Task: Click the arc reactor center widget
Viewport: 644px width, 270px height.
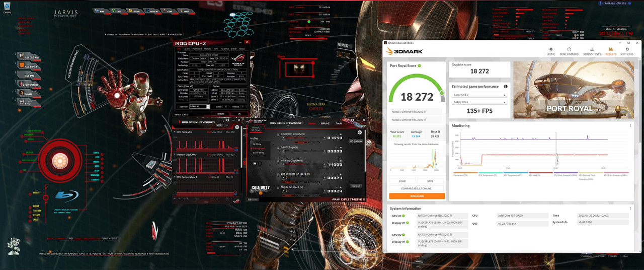Action: [59, 160]
